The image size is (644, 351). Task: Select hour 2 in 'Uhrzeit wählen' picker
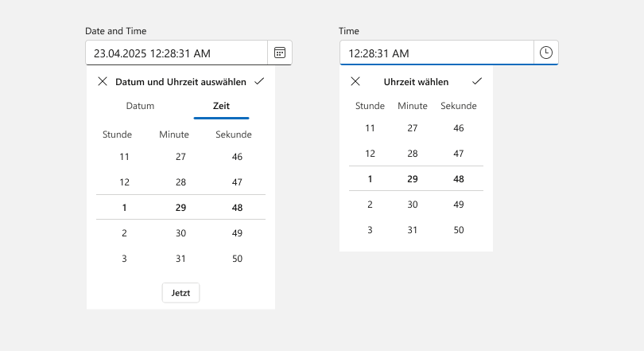tap(370, 205)
